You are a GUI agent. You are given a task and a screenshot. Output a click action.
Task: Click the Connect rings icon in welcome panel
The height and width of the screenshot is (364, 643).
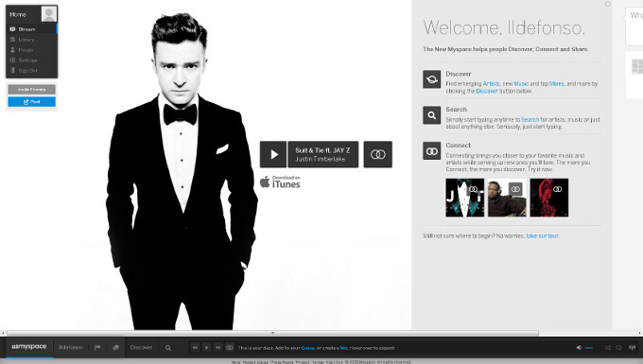tap(432, 151)
